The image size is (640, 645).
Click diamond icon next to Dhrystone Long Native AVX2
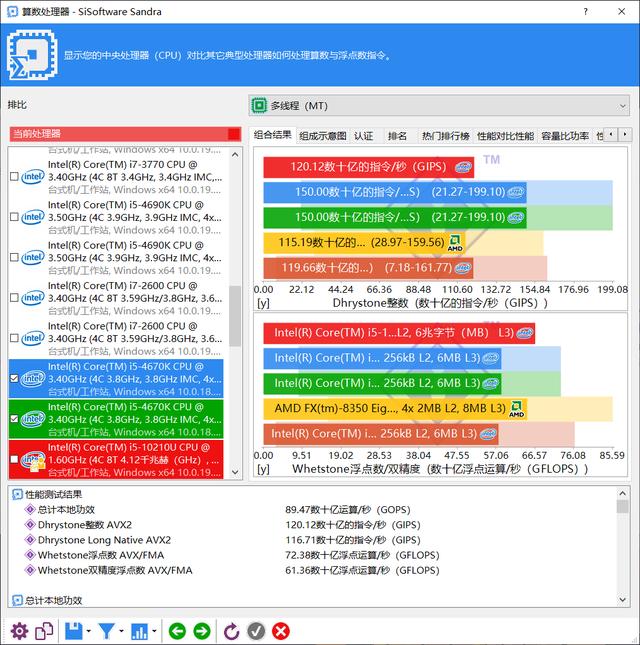click(30, 539)
